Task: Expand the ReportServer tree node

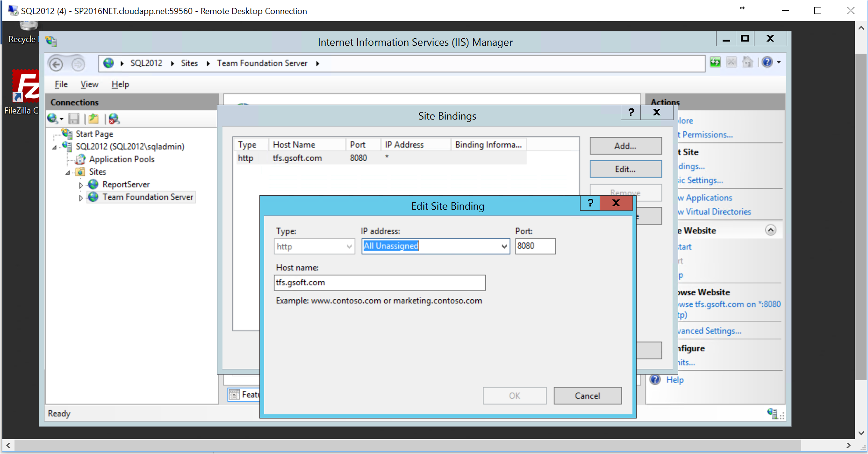Action: tap(80, 184)
